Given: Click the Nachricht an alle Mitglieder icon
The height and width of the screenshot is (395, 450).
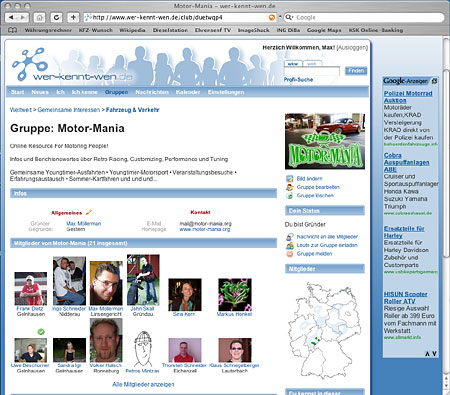Looking at the screenshot, I should [x=290, y=237].
